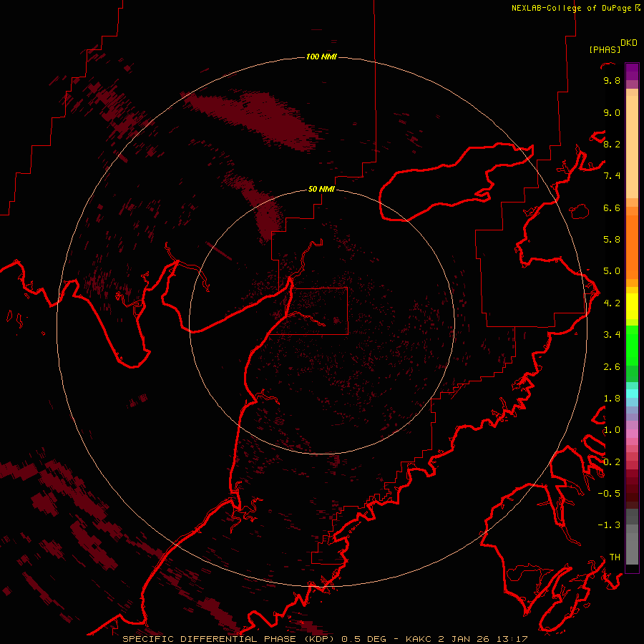Click the 1.0 value on the color scale
644x644 pixels.
[612, 430]
